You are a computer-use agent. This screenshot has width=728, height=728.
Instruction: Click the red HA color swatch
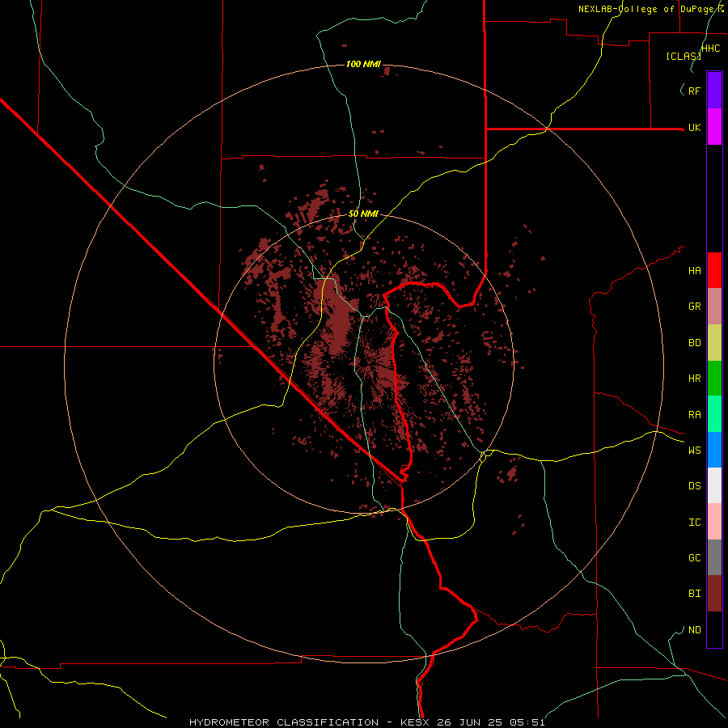click(x=714, y=270)
